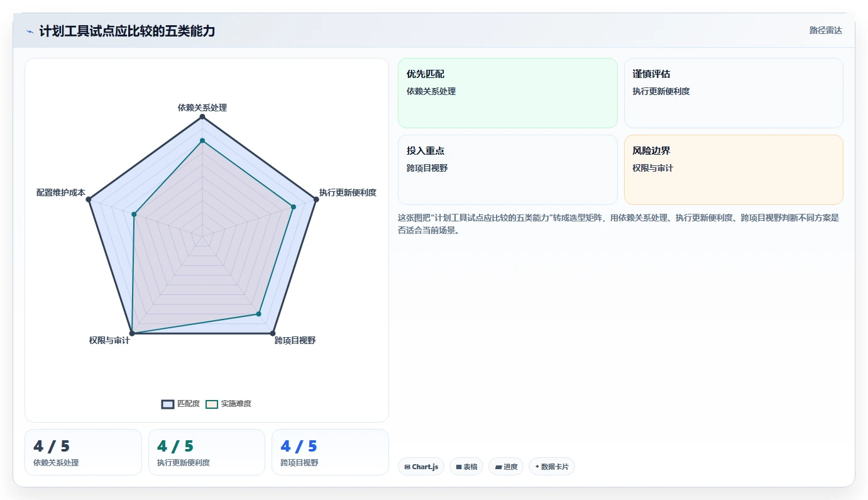The width and height of the screenshot is (868, 500).
Task: Select the 4 / 5 跨项目视野 stat card
Action: (x=330, y=452)
